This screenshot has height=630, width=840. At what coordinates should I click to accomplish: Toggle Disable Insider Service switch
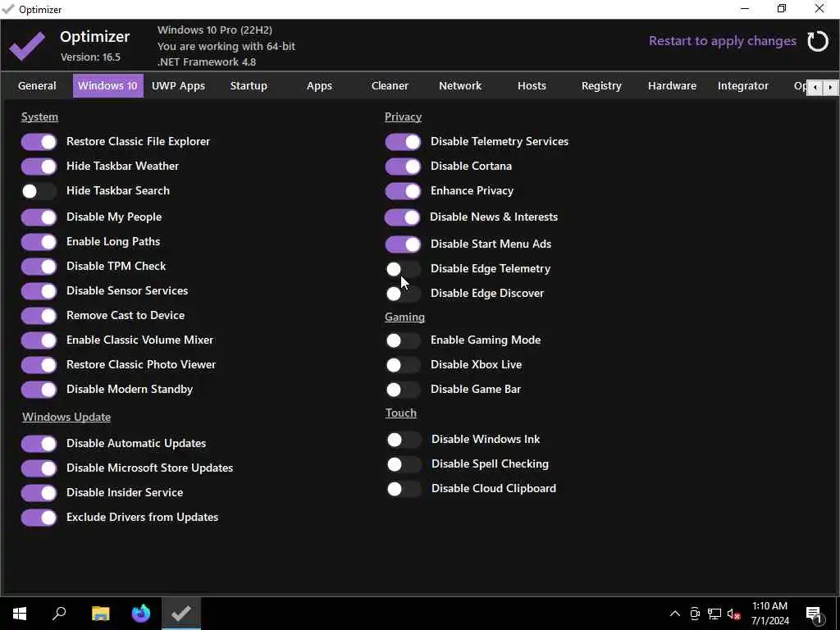point(39,493)
